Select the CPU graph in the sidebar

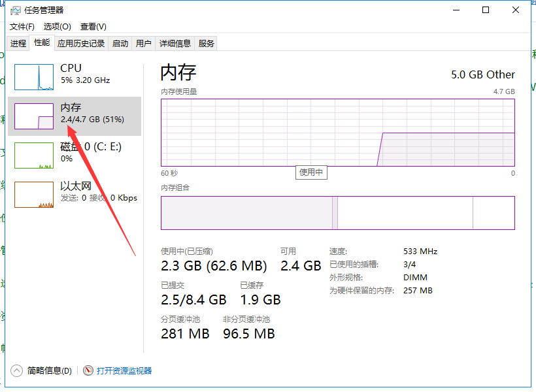pos(72,73)
